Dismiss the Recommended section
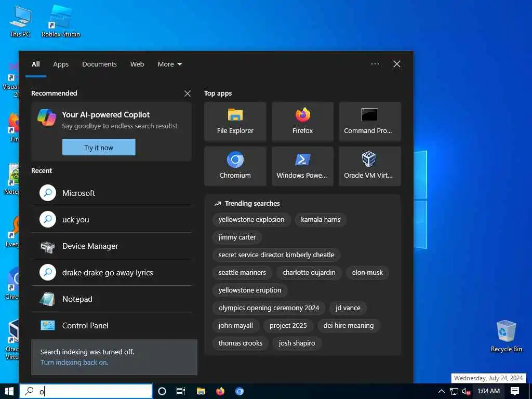The width and height of the screenshot is (532, 399). (x=187, y=94)
